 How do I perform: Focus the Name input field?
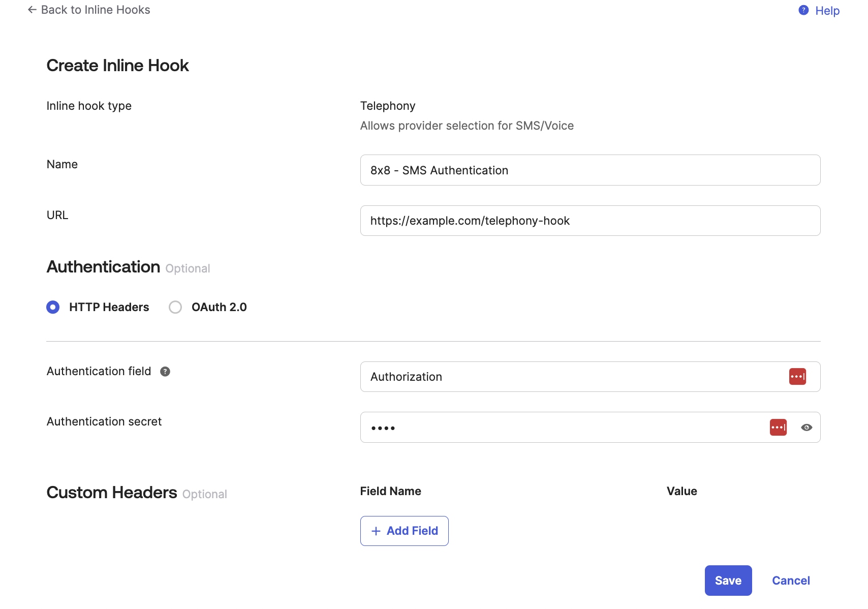click(590, 170)
